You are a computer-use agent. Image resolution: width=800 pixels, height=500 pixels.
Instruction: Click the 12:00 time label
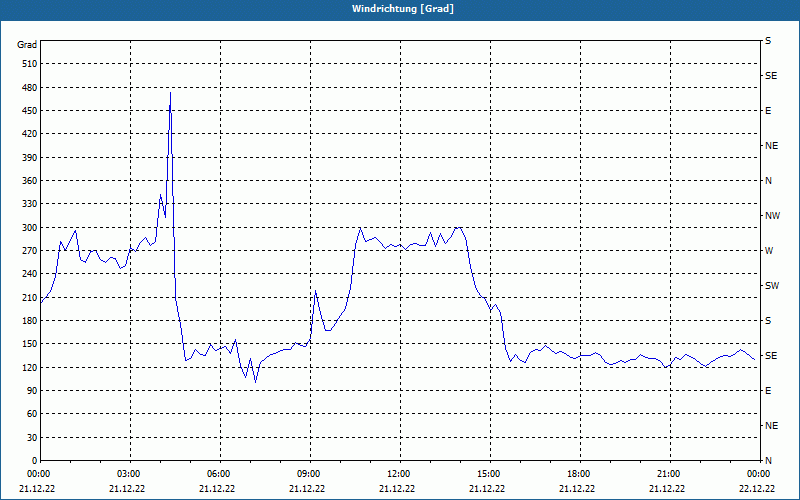398,474
